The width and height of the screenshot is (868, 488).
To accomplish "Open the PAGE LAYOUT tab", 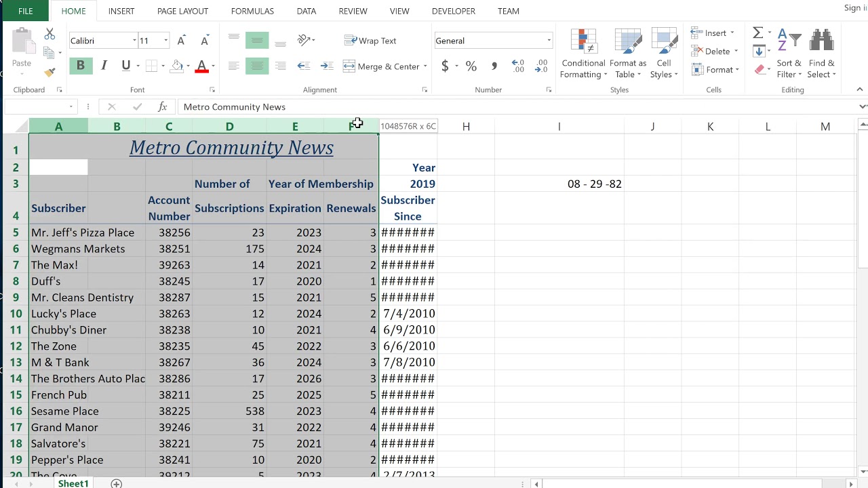I will pos(183,12).
